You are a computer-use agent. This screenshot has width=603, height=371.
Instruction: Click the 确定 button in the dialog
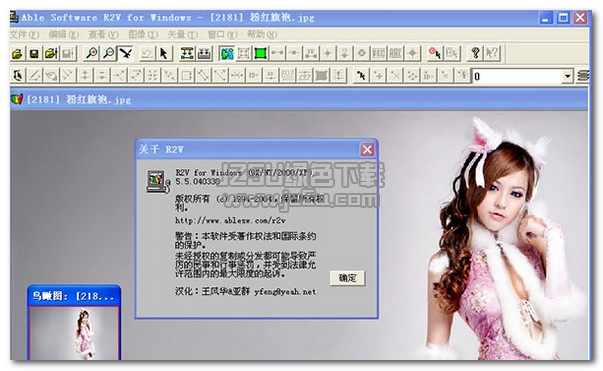coord(347,278)
